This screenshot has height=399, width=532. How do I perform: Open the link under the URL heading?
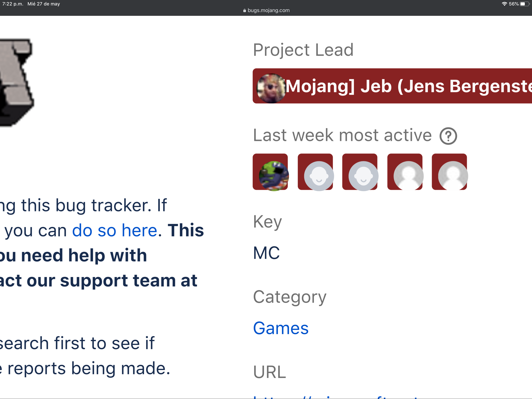tap(337, 397)
